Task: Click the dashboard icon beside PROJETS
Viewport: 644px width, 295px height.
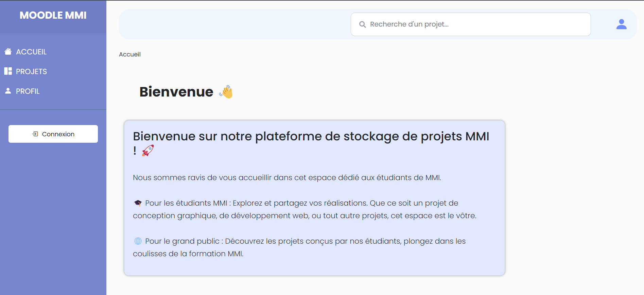Action: (8, 71)
